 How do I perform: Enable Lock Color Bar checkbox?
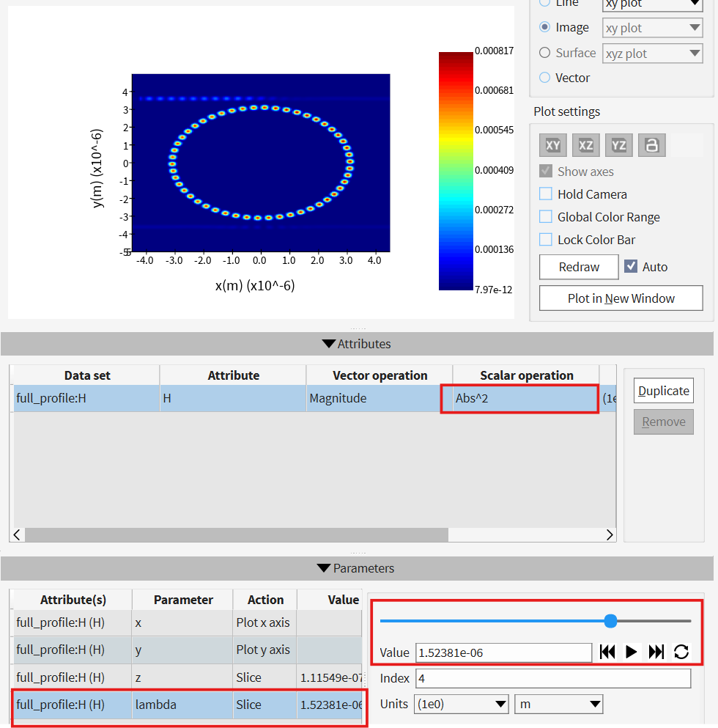tap(546, 239)
